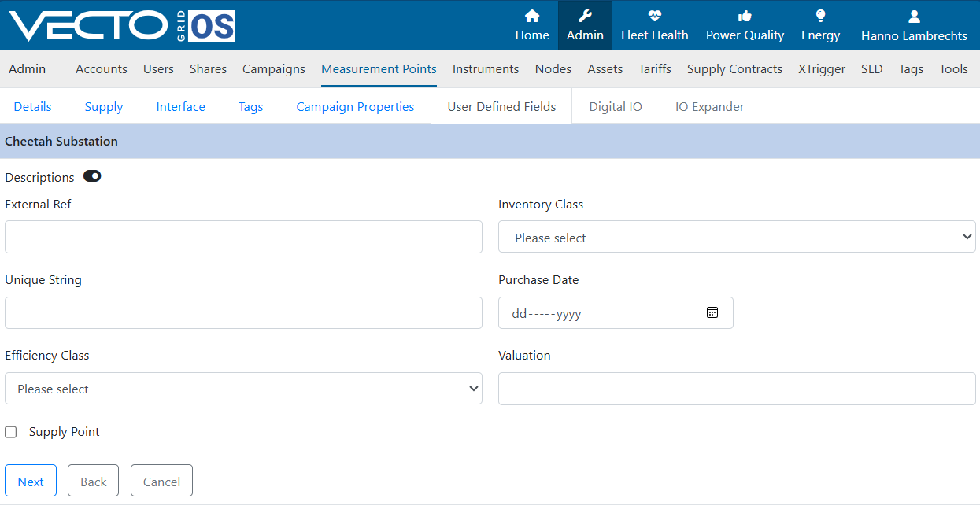Focus the Valuation input field
Image resolution: width=980 pixels, height=524 pixels.
tap(737, 388)
